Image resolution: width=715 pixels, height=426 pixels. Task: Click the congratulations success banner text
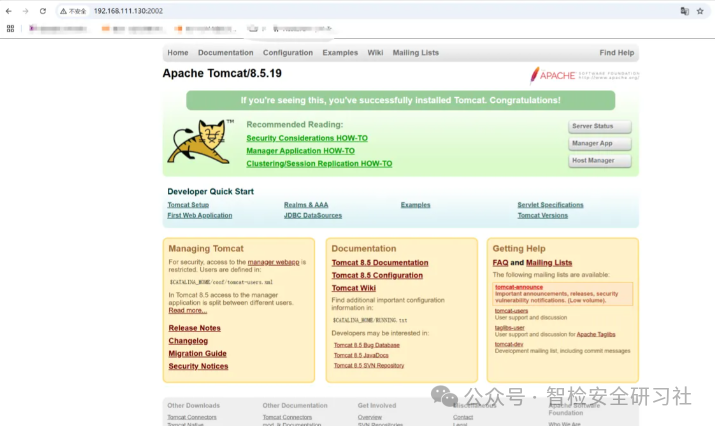tap(400, 100)
